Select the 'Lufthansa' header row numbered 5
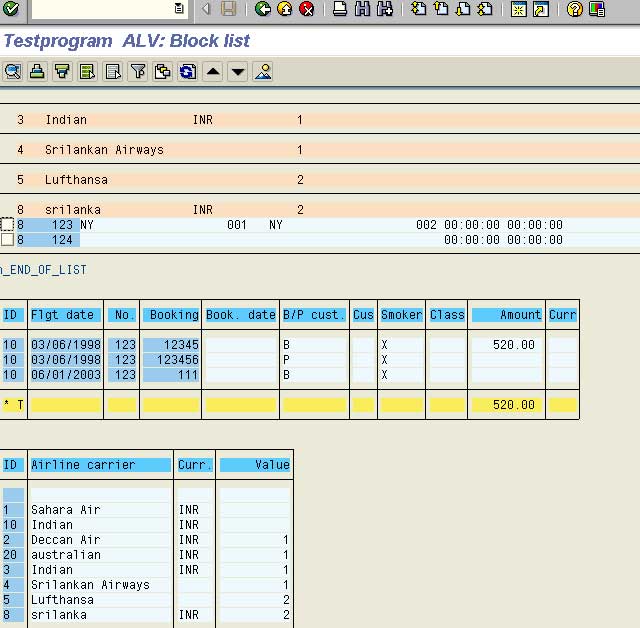Screen dimensions: 640x628 point(320,180)
